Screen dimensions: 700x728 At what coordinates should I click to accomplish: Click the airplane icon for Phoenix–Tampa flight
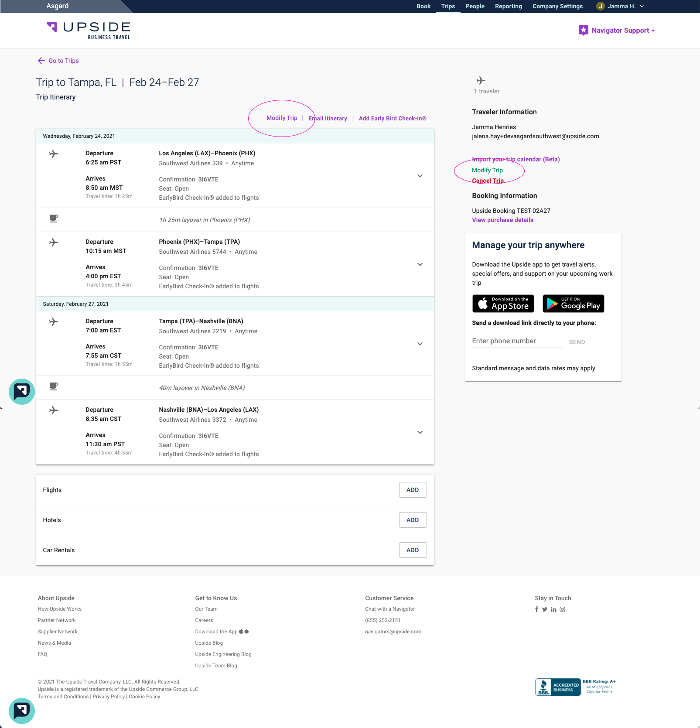pyautogui.click(x=54, y=242)
